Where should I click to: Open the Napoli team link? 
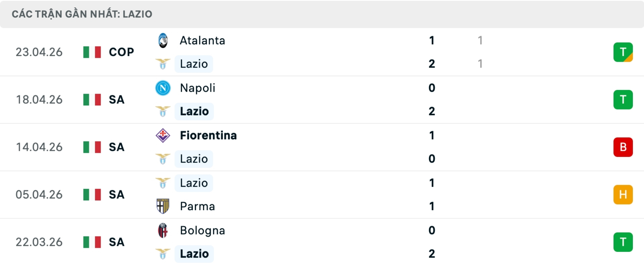197,88
